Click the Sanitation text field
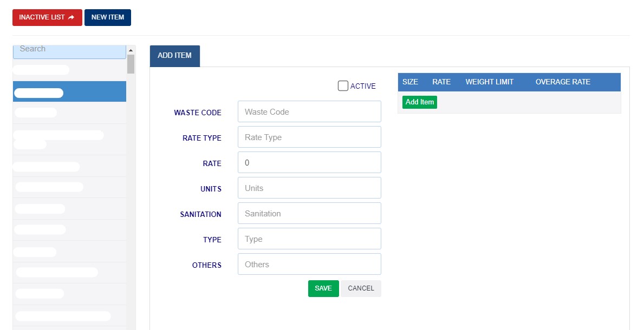 (309, 214)
